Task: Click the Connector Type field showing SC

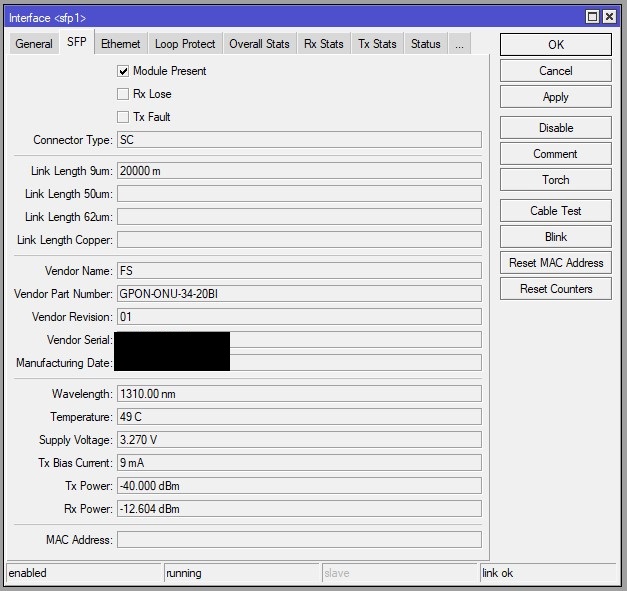Action: pyautogui.click(x=299, y=140)
